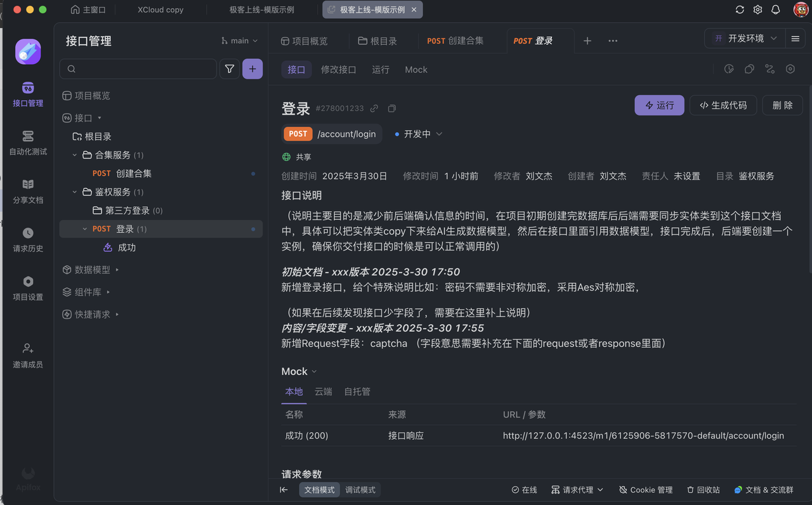Switch to 调试模式

360,489
